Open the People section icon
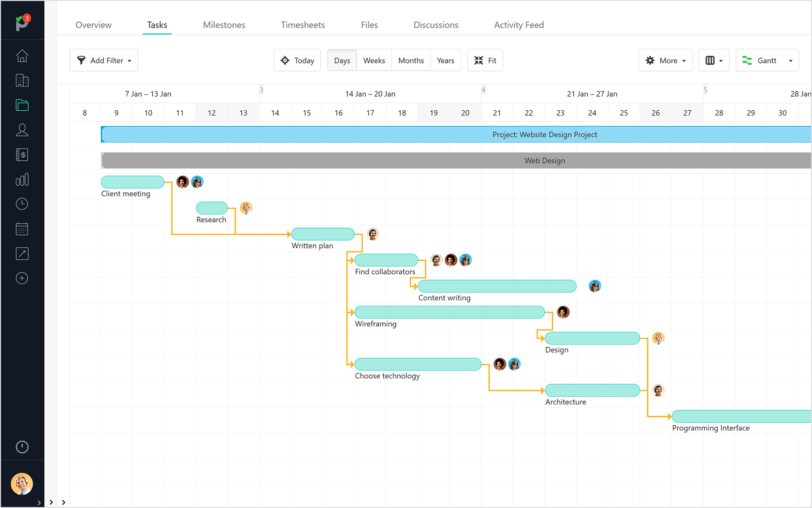The width and height of the screenshot is (812, 508). tap(22, 130)
